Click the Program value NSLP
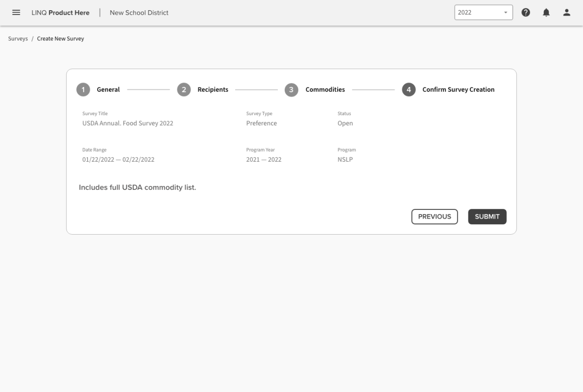The height and width of the screenshot is (392, 583). 345,160
